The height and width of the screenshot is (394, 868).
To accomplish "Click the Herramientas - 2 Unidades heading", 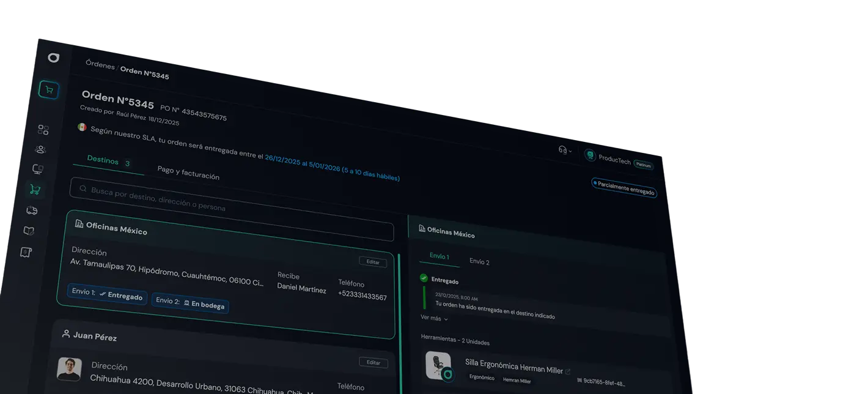I will point(455,340).
